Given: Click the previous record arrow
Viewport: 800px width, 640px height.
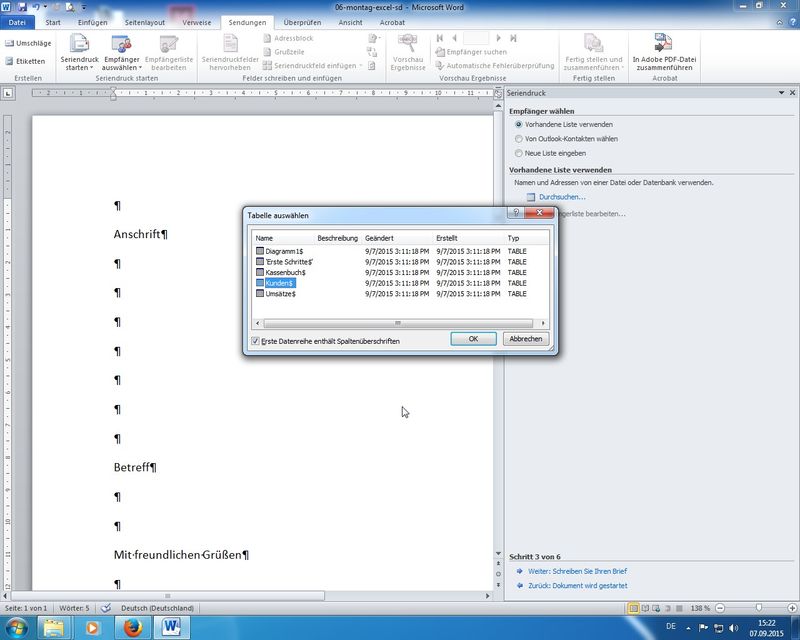Looking at the screenshot, I should coord(455,38).
